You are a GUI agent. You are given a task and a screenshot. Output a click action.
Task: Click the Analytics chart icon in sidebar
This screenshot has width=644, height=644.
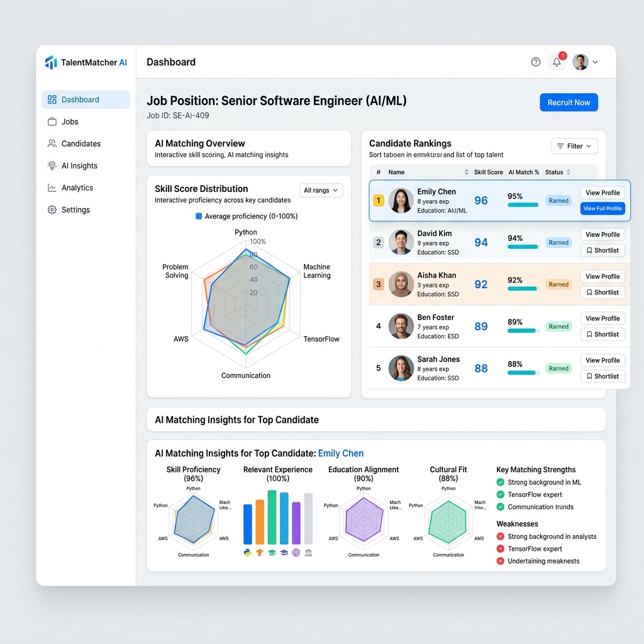coord(52,188)
